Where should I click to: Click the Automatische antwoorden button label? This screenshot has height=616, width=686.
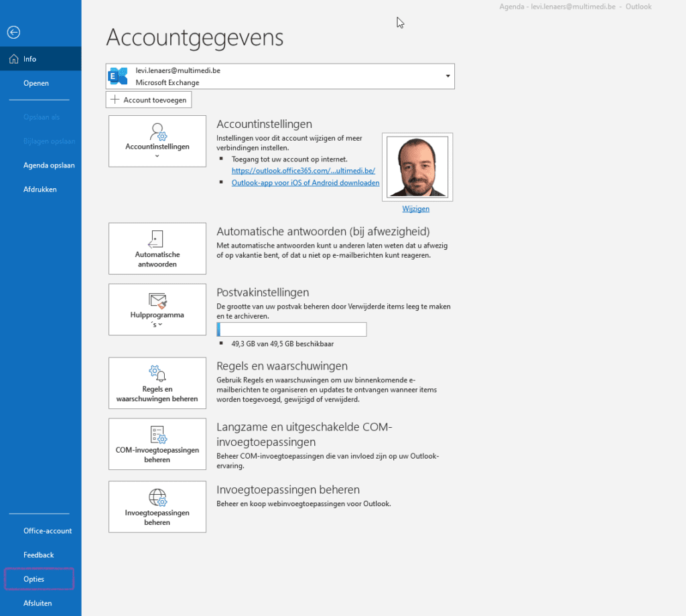click(157, 259)
